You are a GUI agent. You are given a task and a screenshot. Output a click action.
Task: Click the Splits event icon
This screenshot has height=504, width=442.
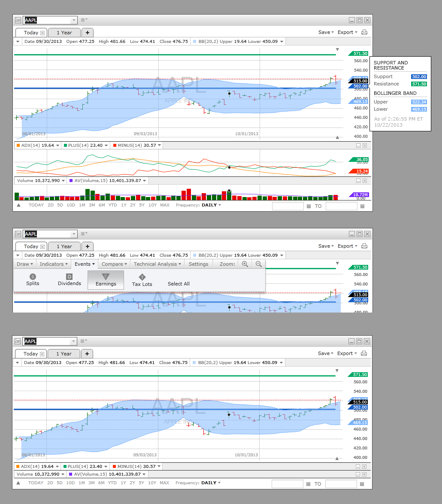coord(33,276)
